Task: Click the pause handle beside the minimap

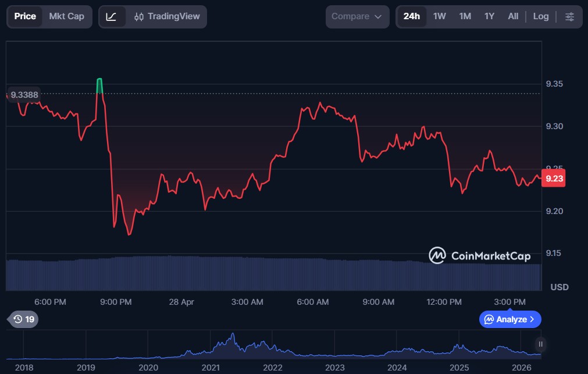Action: pyautogui.click(x=540, y=344)
